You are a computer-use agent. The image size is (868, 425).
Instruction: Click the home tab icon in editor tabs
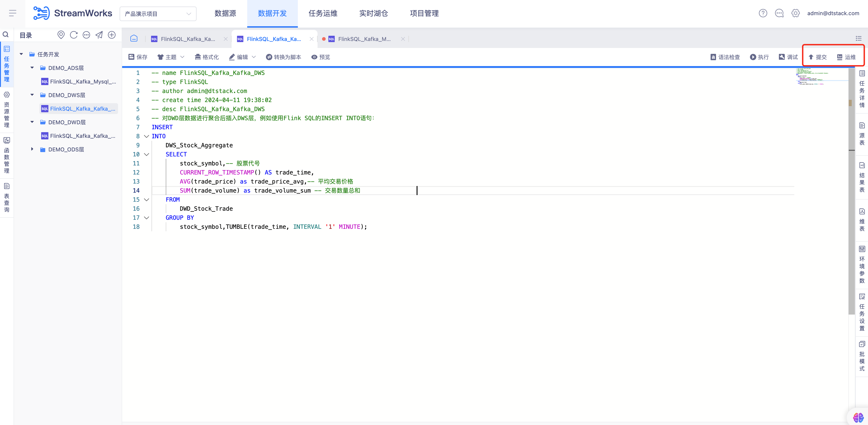[x=134, y=38]
